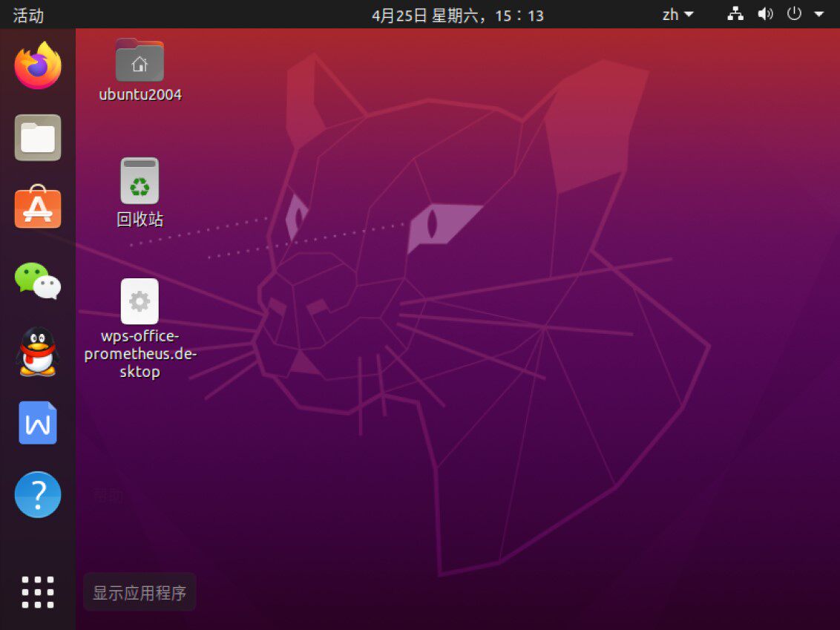The height and width of the screenshot is (630, 840).
Task: Open the date and time calendar menu
Action: [458, 15]
